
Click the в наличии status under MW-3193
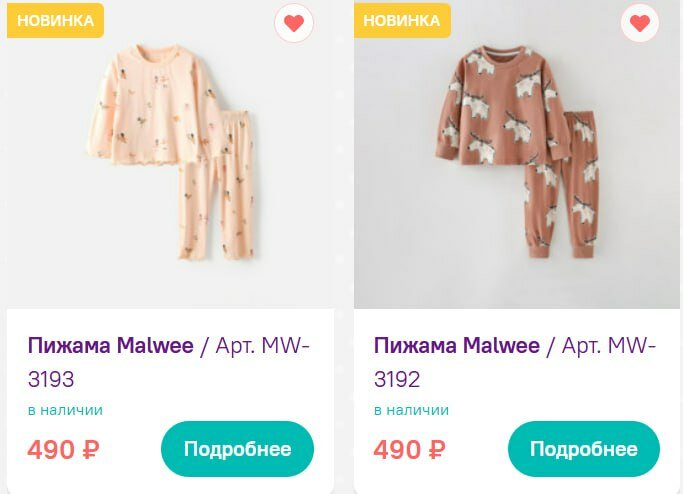point(65,410)
